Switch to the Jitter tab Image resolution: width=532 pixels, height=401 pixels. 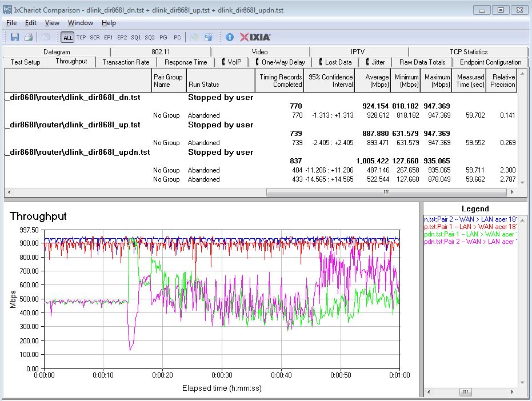coord(375,62)
